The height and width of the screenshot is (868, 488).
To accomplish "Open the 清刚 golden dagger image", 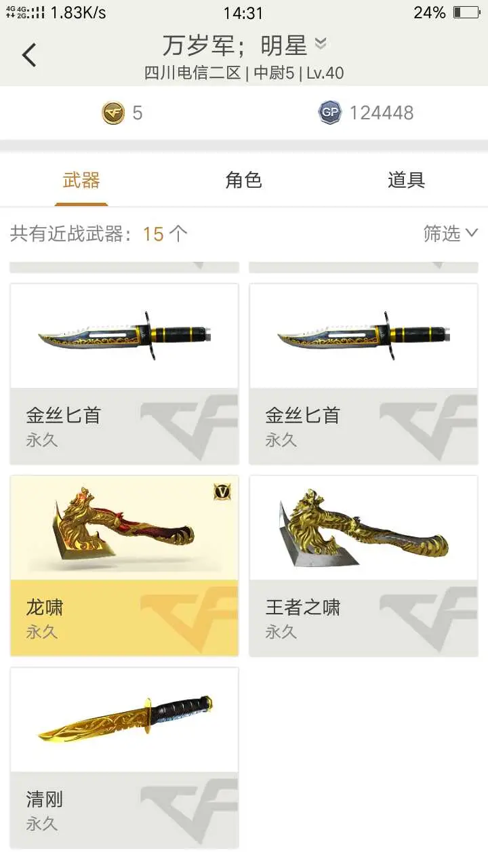I will (125, 719).
